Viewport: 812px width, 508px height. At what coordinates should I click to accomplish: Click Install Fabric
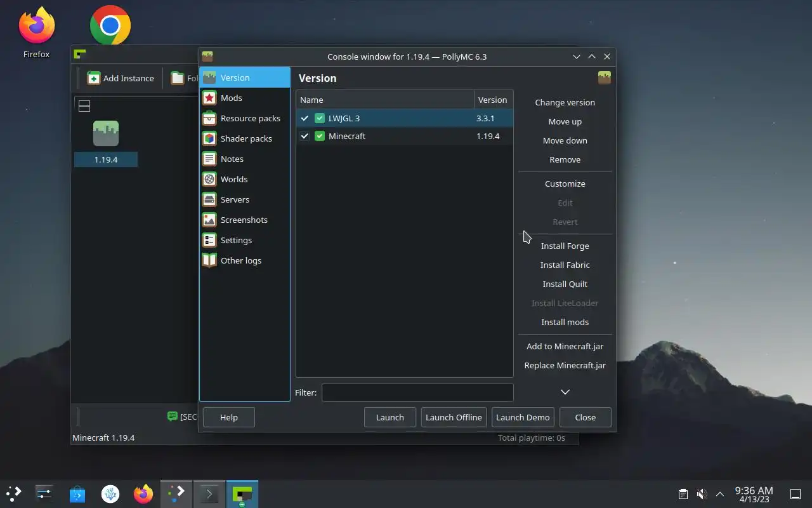(565, 265)
